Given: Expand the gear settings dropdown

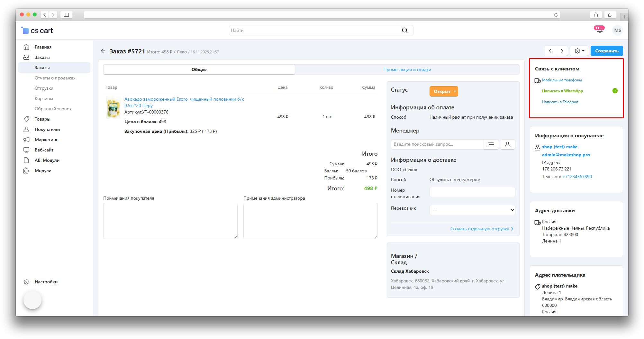Looking at the screenshot, I should click(x=579, y=51).
